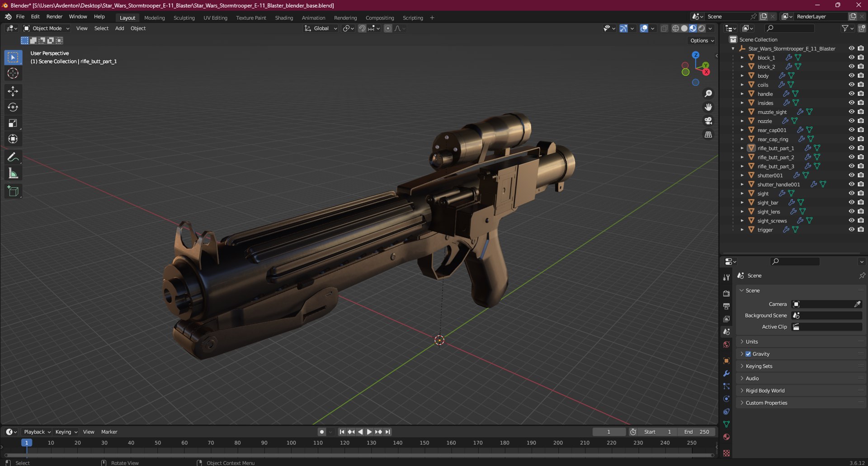The height and width of the screenshot is (466, 868).
Task: Select rifle_butt_part_2 in the outliner
Action: [x=775, y=157]
